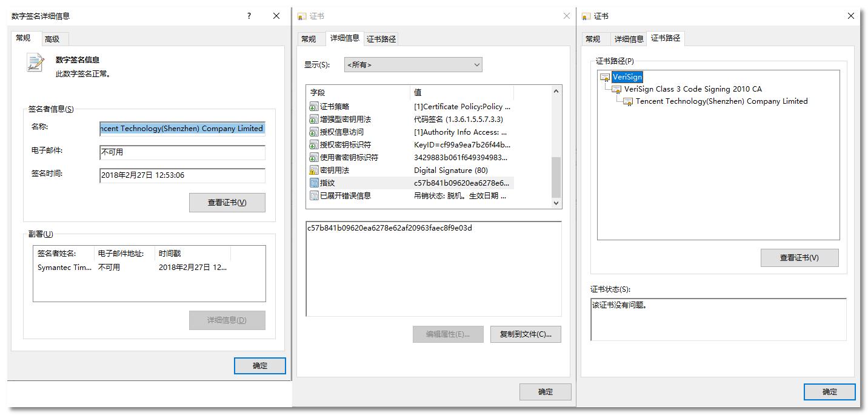Click the scrollbar down arrow in field list

tap(556, 203)
